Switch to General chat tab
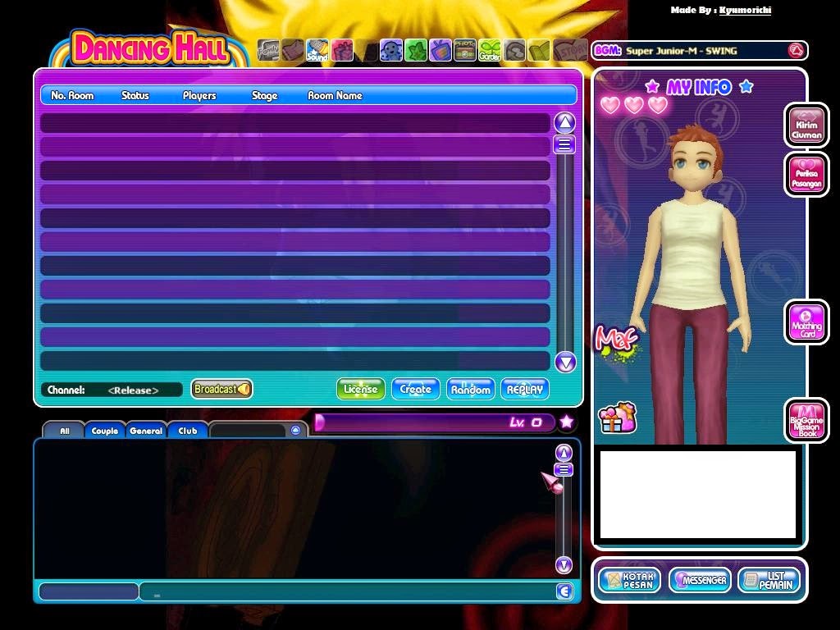840x630 pixels. (x=146, y=431)
